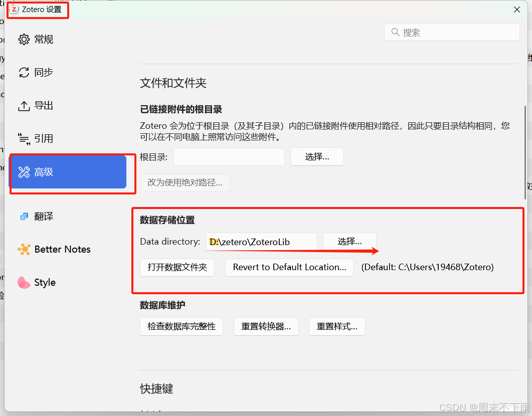Click the sync arrows icon beside 同步
The image size is (532, 416).
24,72
